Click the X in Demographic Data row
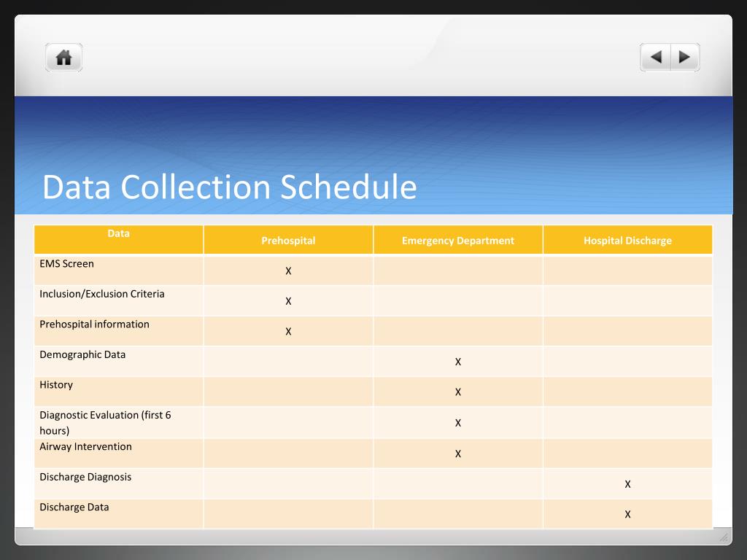This screenshot has width=747, height=560. (458, 362)
